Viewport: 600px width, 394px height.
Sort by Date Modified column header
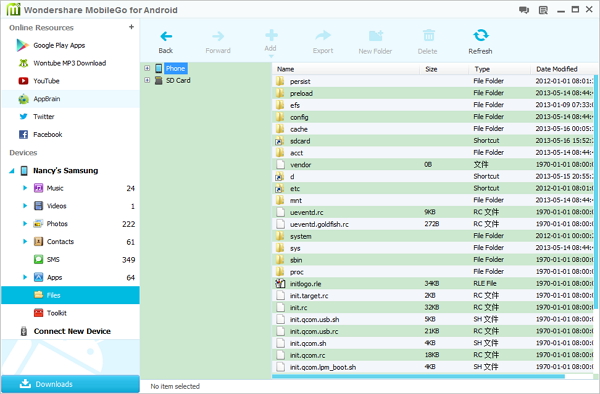pyautogui.click(x=562, y=69)
